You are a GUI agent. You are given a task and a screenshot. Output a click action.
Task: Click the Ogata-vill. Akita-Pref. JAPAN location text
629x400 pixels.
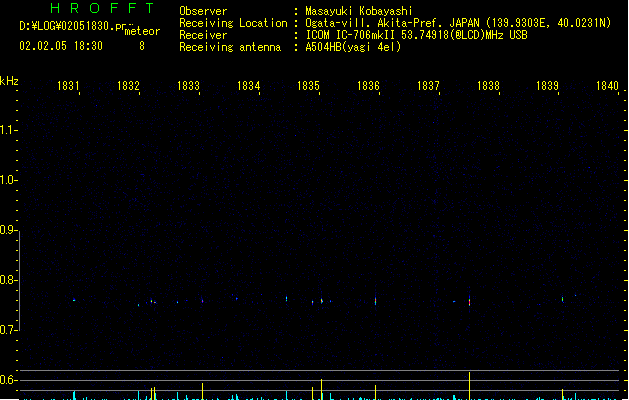click(x=392, y=23)
